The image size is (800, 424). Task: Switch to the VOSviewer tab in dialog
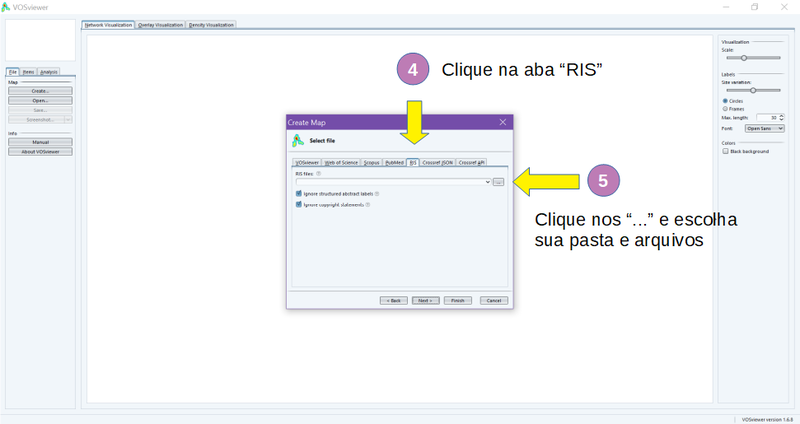tap(307, 162)
